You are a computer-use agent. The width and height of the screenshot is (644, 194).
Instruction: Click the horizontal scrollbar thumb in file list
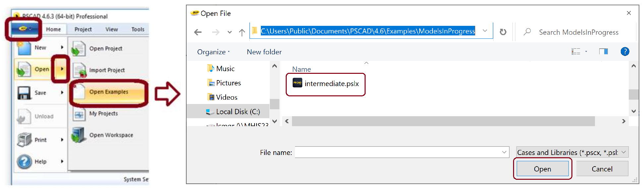point(443,121)
